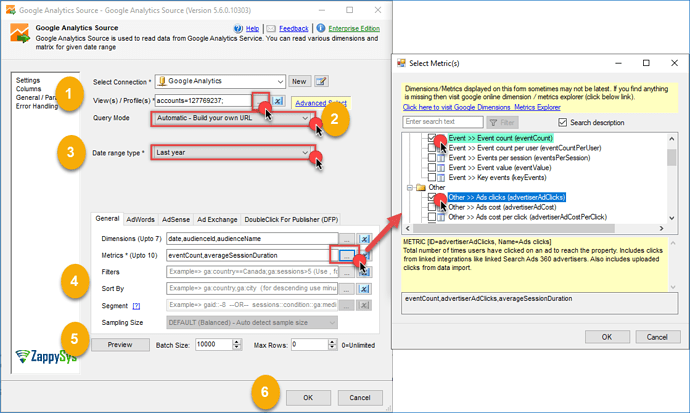Select Columns in left panel
This screenshot has width=690, height=413.
tap(28, 89)
